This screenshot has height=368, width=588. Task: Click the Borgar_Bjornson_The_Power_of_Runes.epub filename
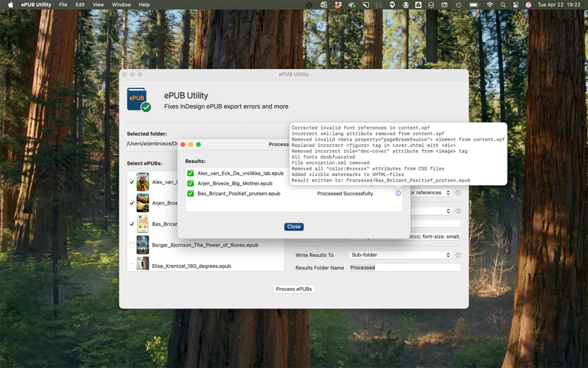click(x=205, y=245)
